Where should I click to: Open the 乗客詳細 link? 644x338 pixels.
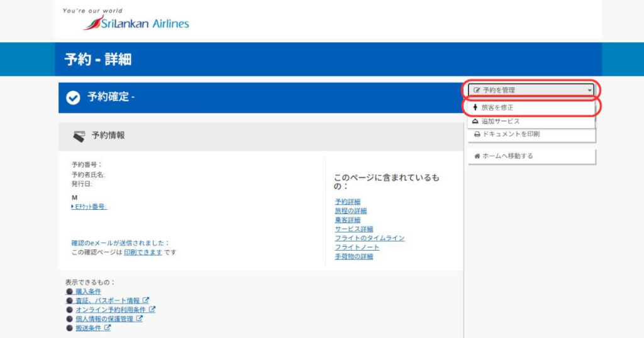(x=347, y=220)
